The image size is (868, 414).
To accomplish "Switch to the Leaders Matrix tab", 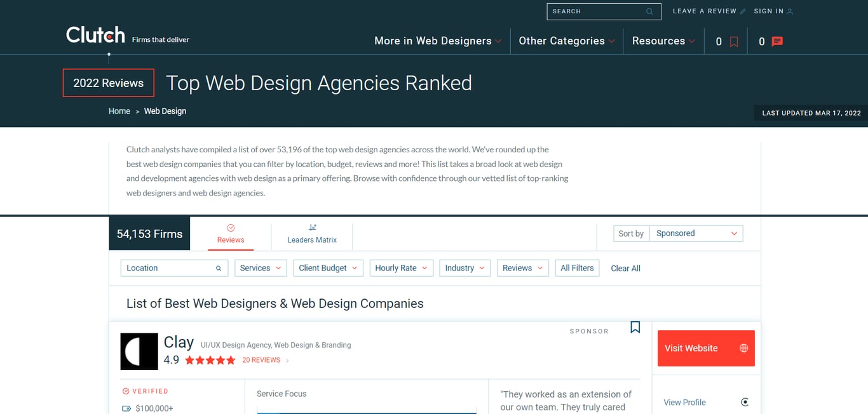I will [311, 234].
